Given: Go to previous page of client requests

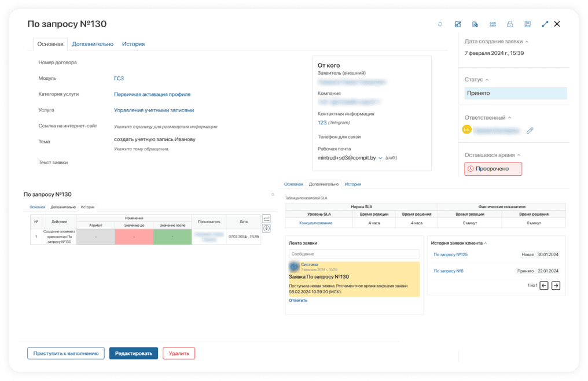Looking at the screenshot, I should pyautogui.click(x=544, y=286).
